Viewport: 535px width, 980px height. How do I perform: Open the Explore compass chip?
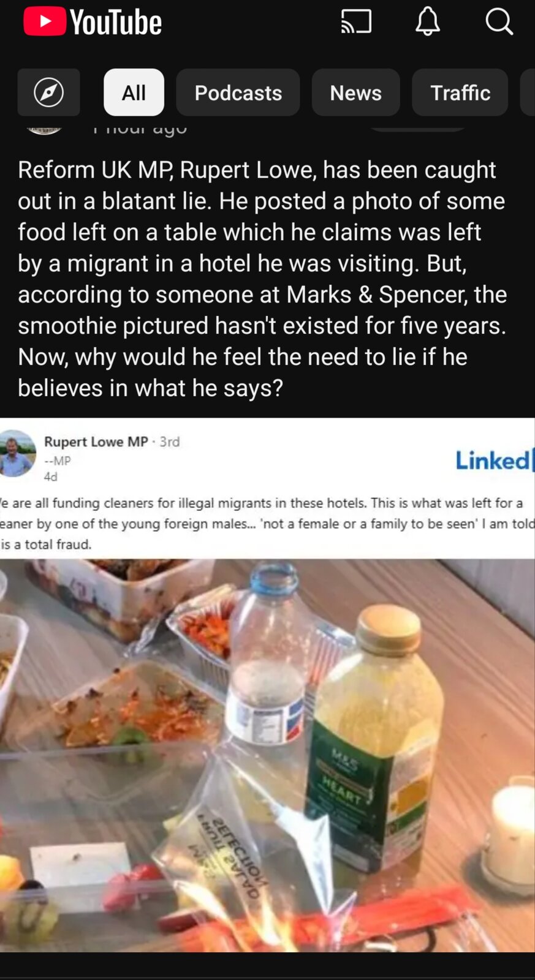(48, 92)
